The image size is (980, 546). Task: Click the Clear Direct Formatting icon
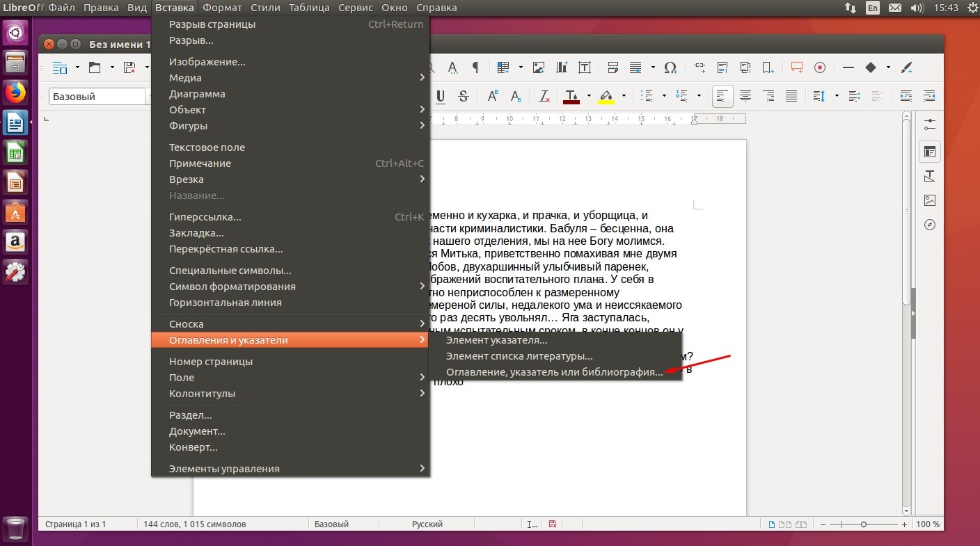pos(544,96)
